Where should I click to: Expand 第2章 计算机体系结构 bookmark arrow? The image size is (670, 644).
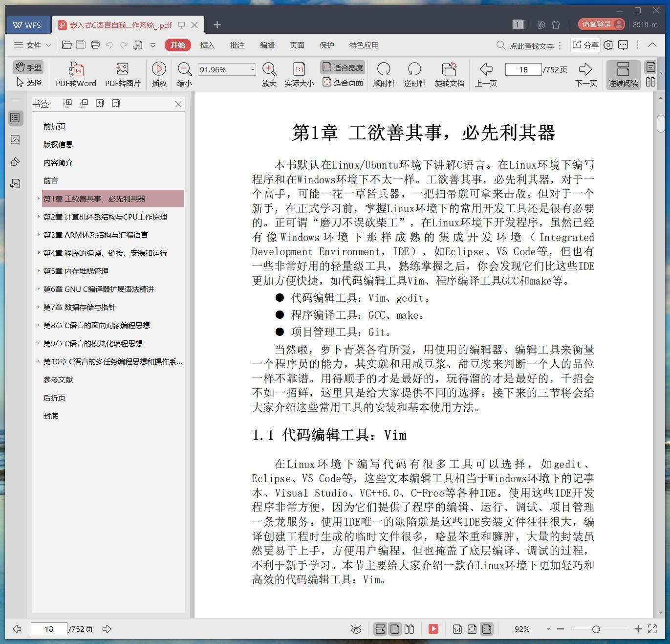[39, 216]
